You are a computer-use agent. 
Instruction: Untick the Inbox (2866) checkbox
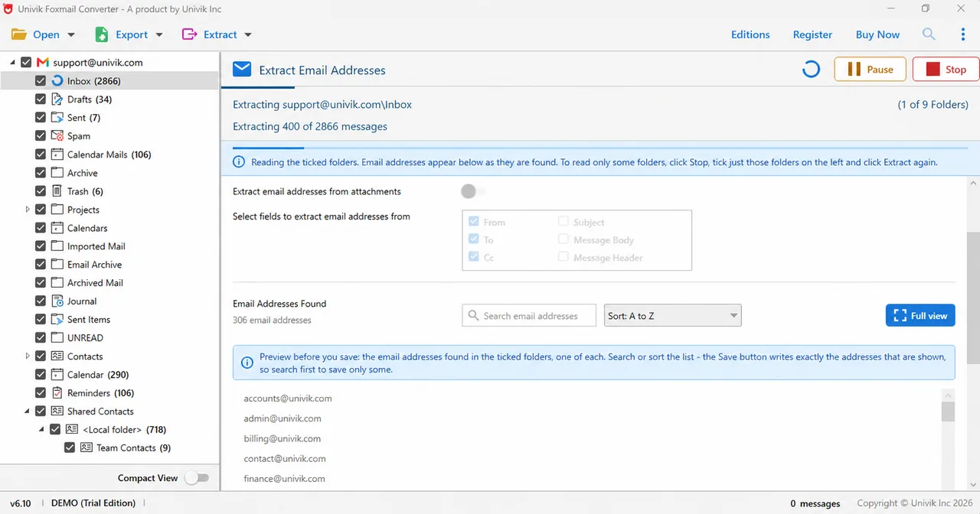[x=41, y=81]
